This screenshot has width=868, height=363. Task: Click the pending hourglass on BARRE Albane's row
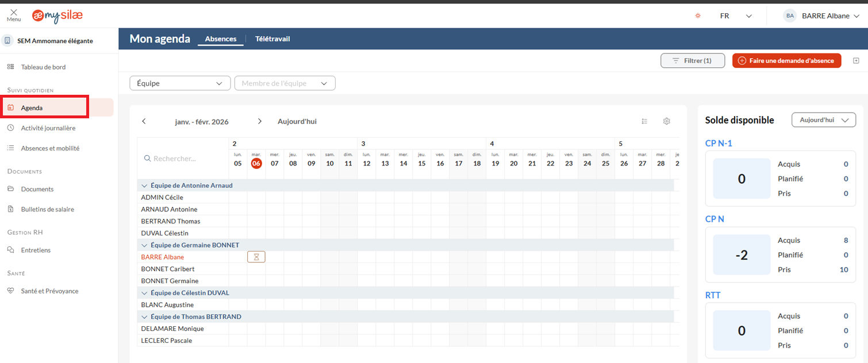256,257
